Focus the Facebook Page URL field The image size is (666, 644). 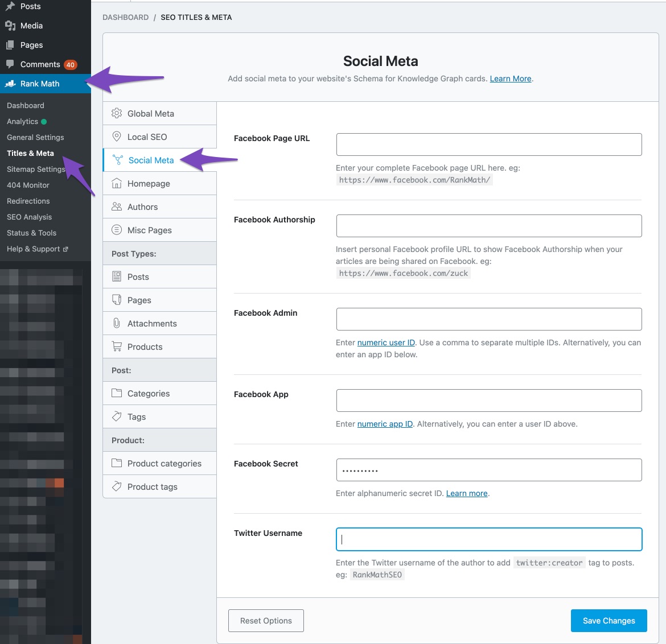489,145
